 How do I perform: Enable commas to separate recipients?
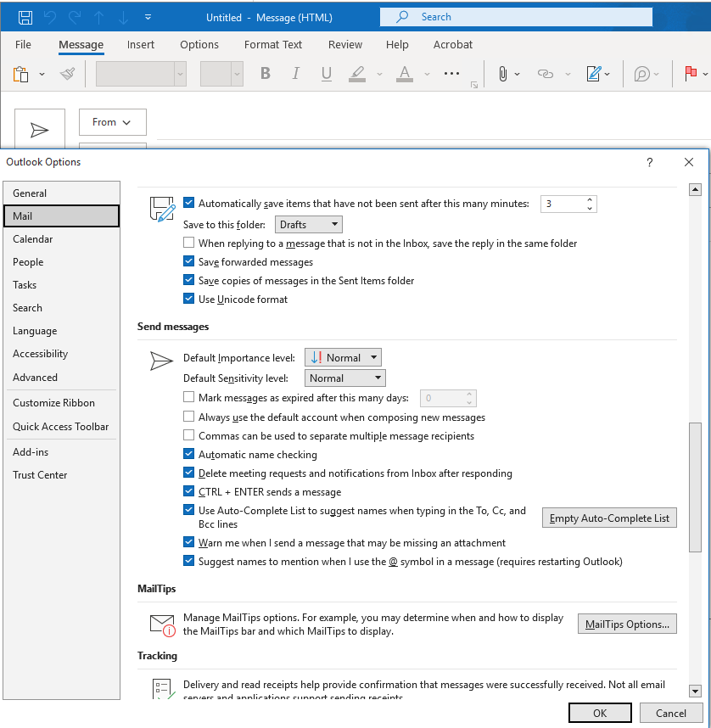(x=188, y=435)
